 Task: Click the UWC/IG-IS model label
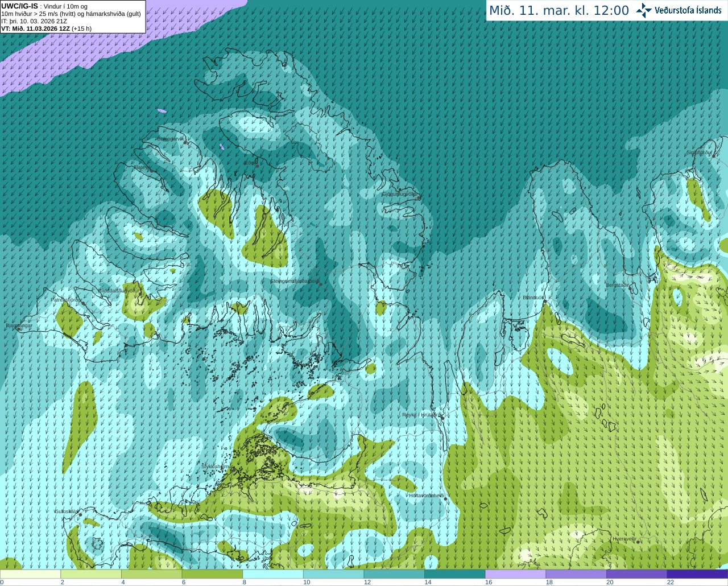[x=20, y=6]
